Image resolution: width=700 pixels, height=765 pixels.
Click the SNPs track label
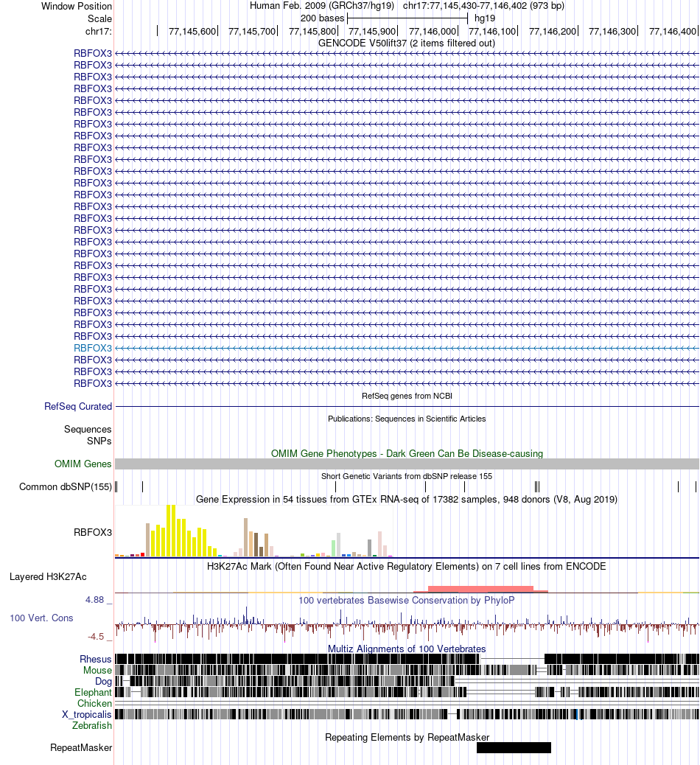(x=99, y=441)
